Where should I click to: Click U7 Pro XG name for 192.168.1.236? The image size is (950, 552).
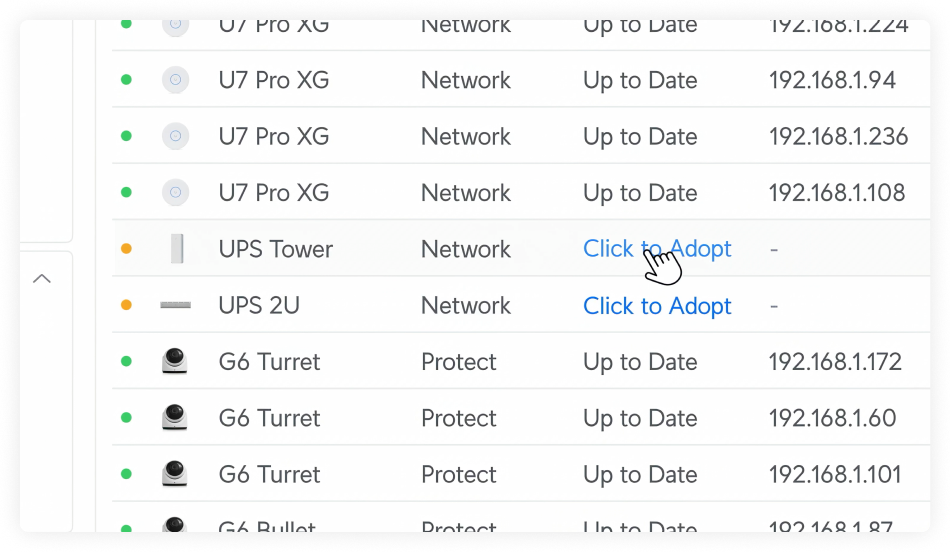tap(273, 136)
